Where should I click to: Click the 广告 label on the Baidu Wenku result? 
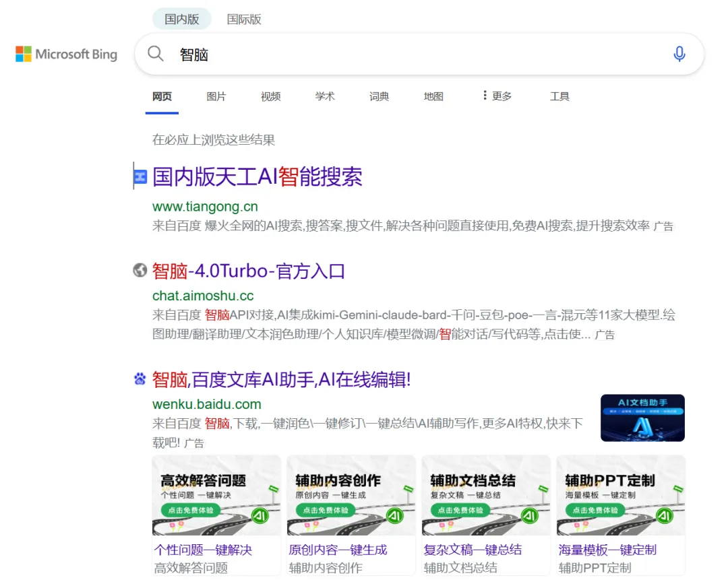coord(194,443)
